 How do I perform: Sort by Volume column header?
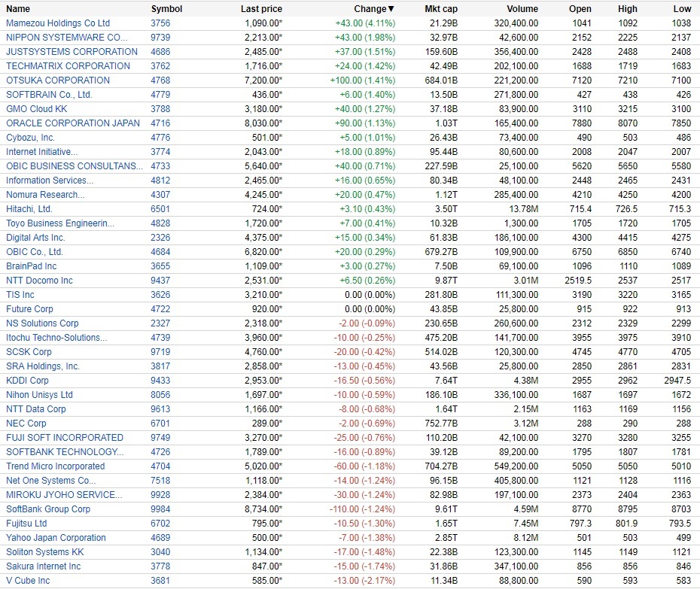522,9
